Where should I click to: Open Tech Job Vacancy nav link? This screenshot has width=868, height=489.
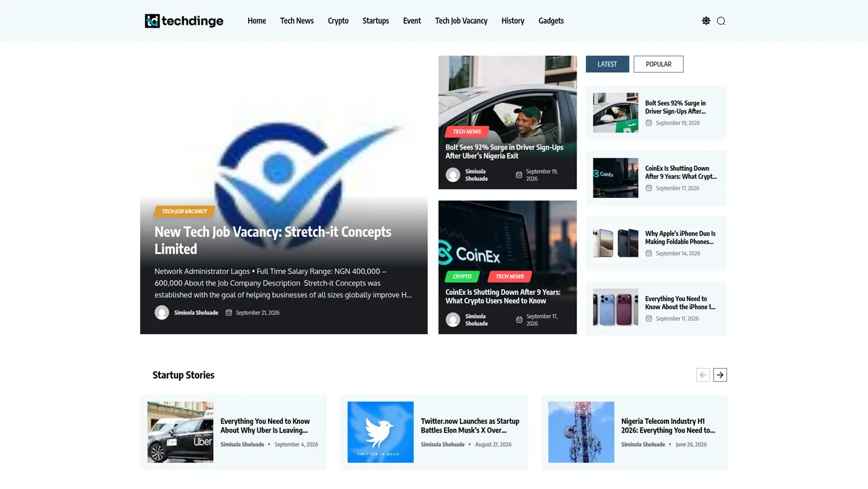[x=461, y=20]
